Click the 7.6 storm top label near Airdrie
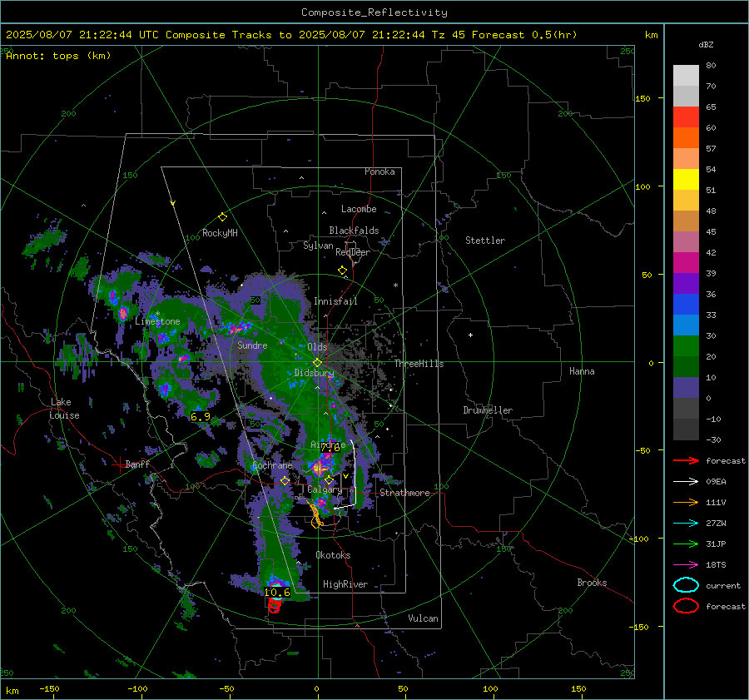The image size is (749, 700). (330, 448)
